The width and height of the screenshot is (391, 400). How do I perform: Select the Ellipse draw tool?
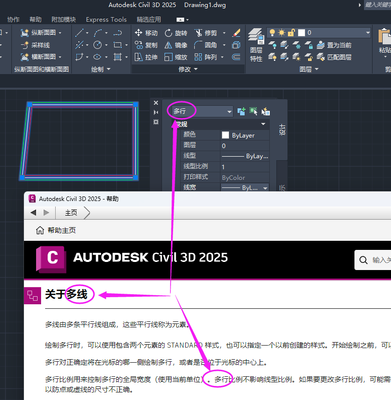point(97,57)
